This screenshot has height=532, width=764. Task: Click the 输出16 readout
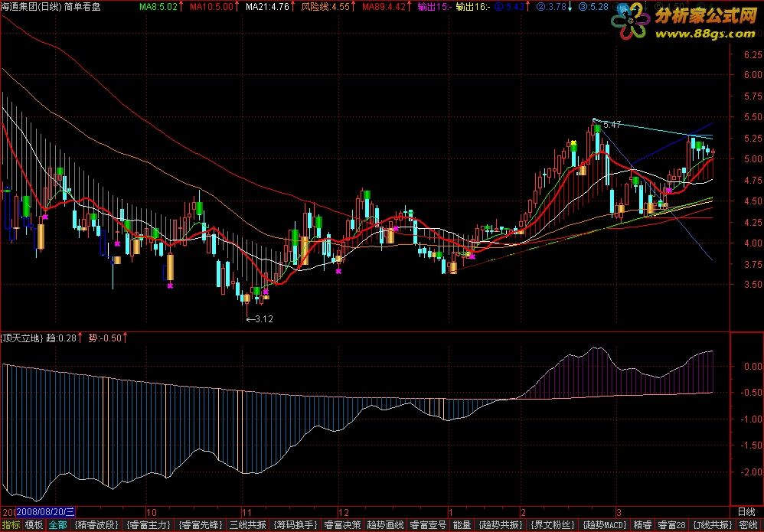[473, 7]
